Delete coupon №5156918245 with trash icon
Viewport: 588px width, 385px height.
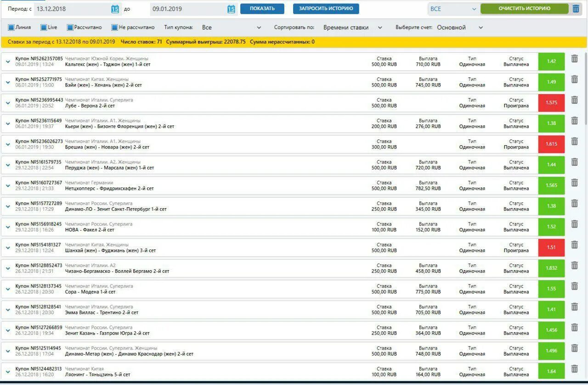(575, 224)
